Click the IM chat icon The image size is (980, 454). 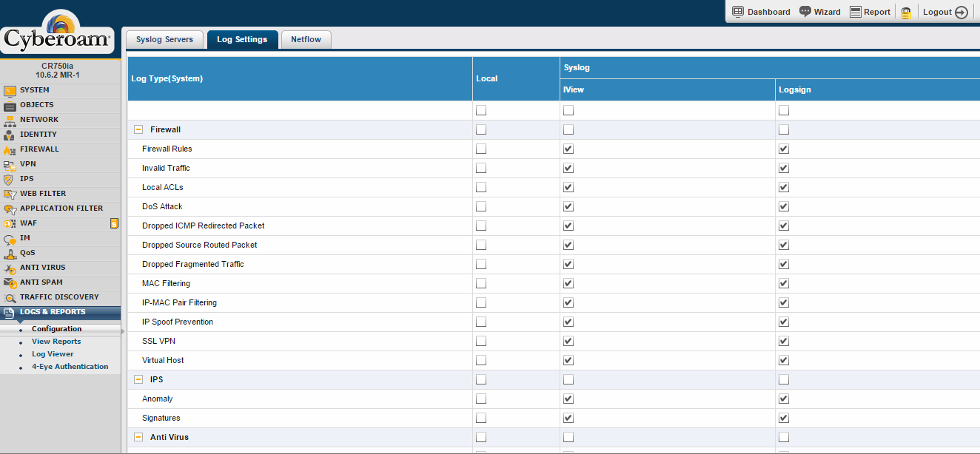[x=10, y=239]
